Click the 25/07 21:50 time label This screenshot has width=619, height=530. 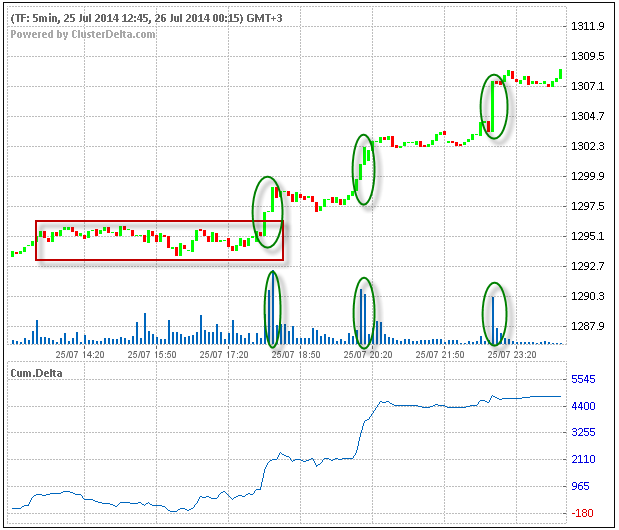441,355
